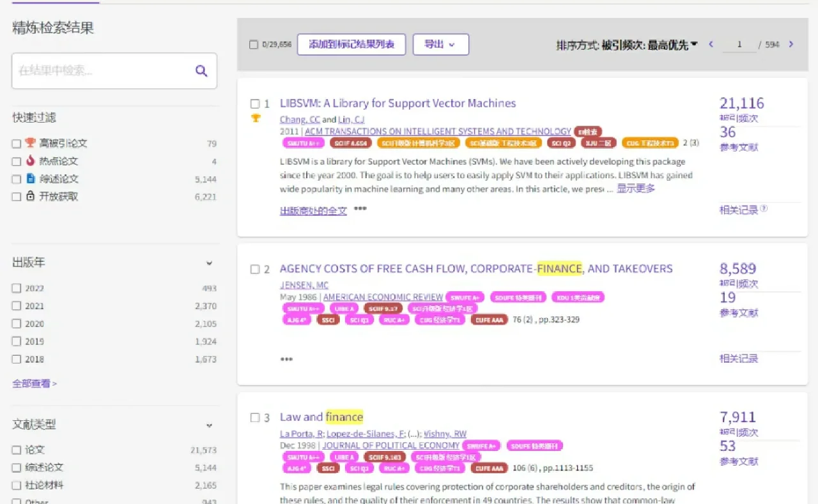Open 相关记录 for the Jensen article
The image size is (818, 504).
(x=739, y=358)
